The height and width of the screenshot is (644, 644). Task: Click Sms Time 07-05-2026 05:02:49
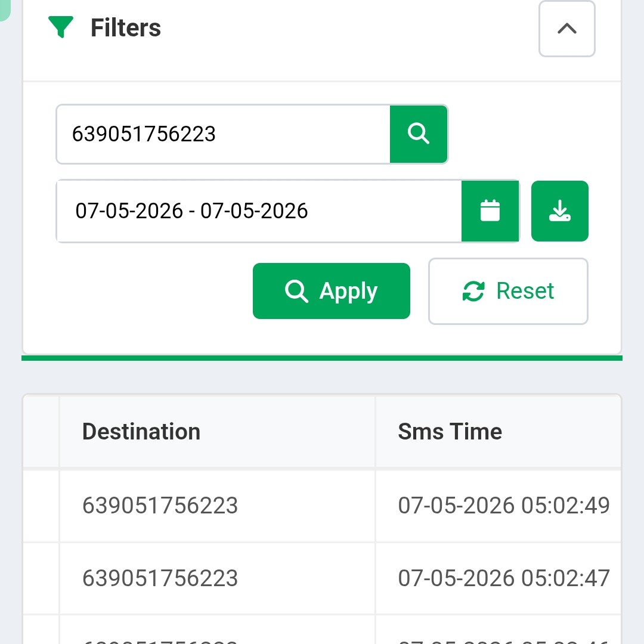click(503, 505)
